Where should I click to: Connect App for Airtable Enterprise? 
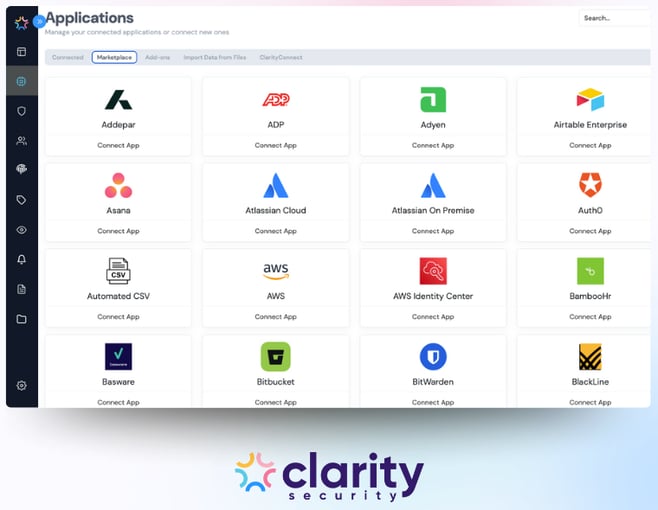[590, 145]
